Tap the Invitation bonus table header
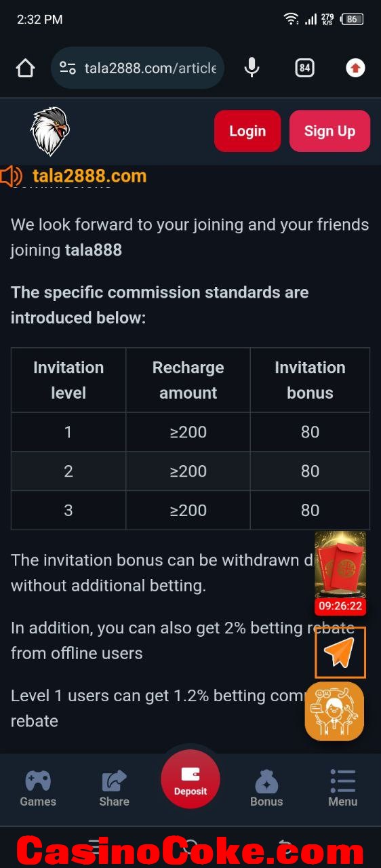This screenshot has width=381, height=868. coord(310,380)
